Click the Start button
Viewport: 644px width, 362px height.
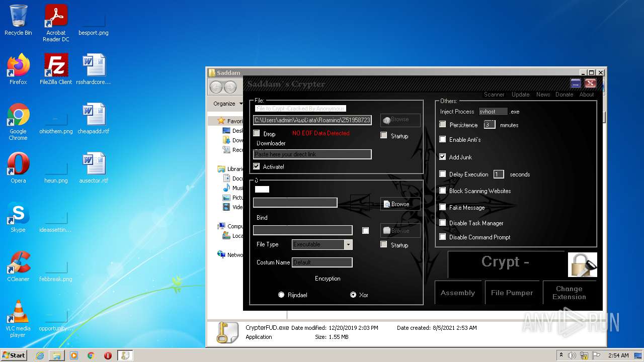[14, 355]
